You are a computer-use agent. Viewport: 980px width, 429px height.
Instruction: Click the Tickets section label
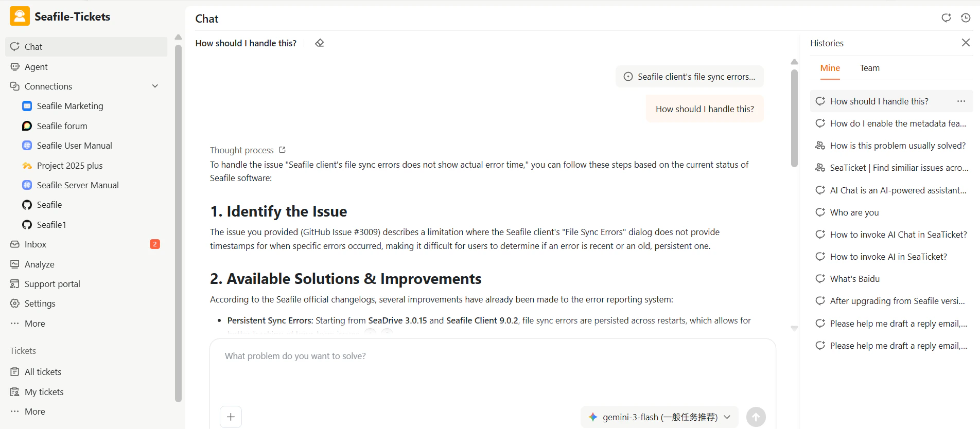23,351
